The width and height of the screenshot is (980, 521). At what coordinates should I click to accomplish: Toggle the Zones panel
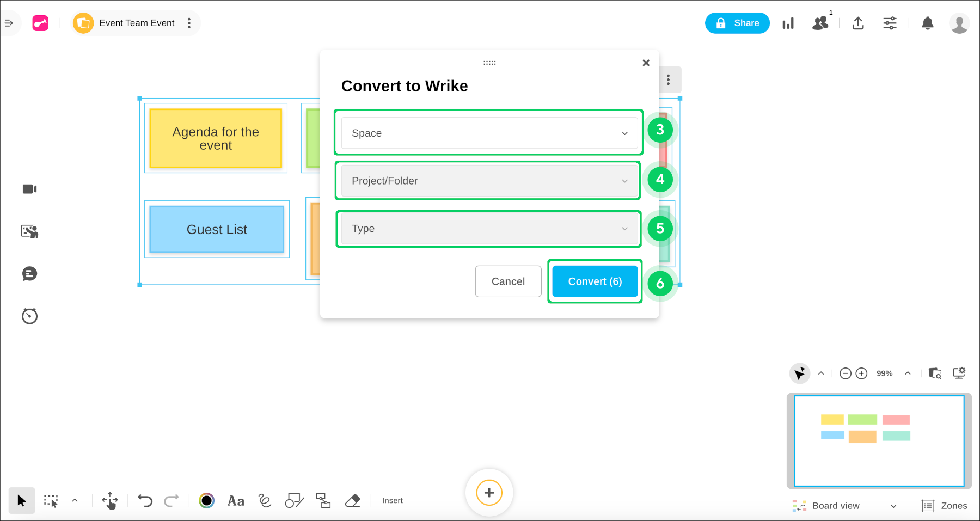pyautogui.click(x=945, y=506)
